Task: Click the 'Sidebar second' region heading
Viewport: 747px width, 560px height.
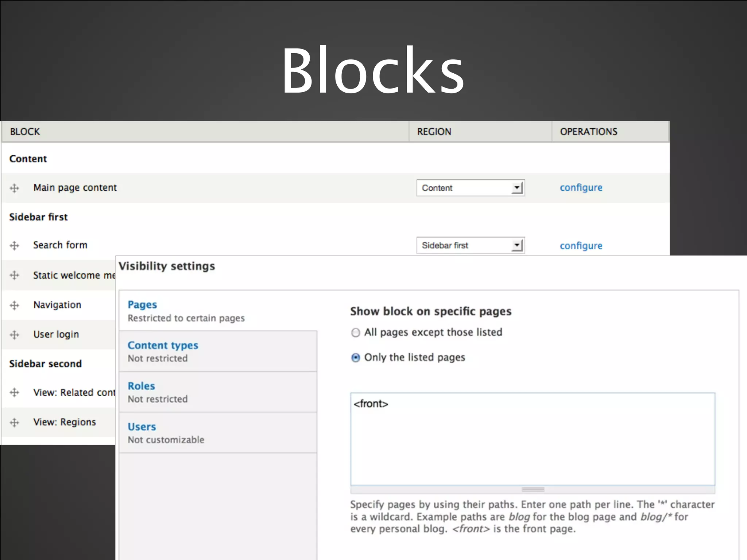Action: pos(46,364)
